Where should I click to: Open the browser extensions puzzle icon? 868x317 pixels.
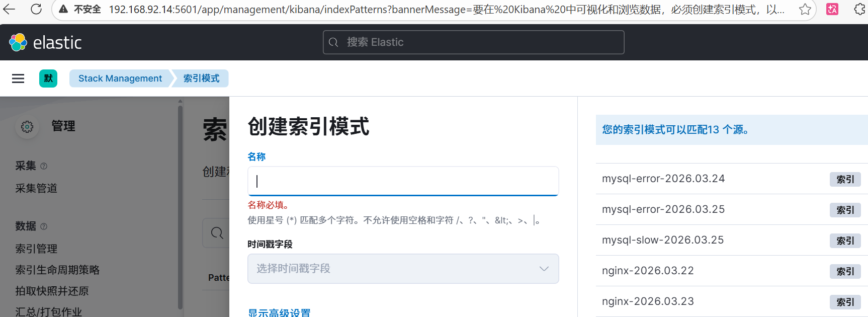click(x=860, y=9)
